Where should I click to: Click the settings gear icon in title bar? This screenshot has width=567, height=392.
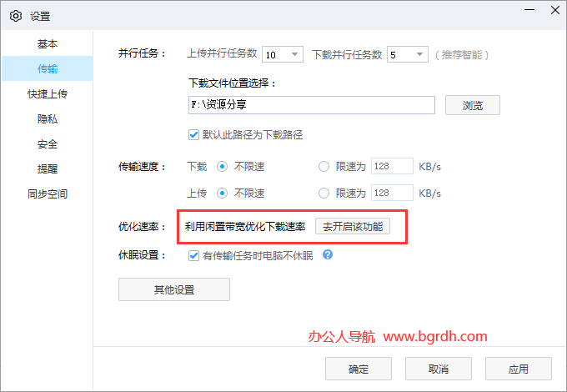click(x=16, y=17)
